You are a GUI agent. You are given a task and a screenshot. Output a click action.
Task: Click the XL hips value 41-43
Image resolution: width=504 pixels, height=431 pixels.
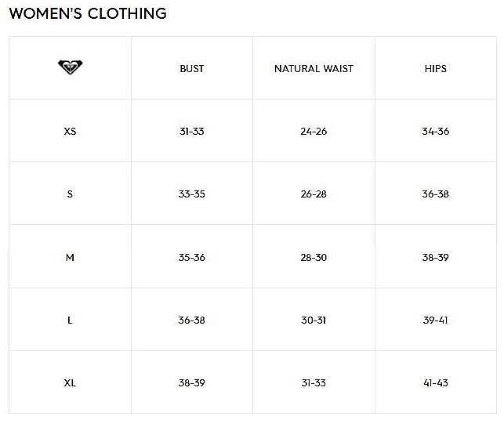435,383
